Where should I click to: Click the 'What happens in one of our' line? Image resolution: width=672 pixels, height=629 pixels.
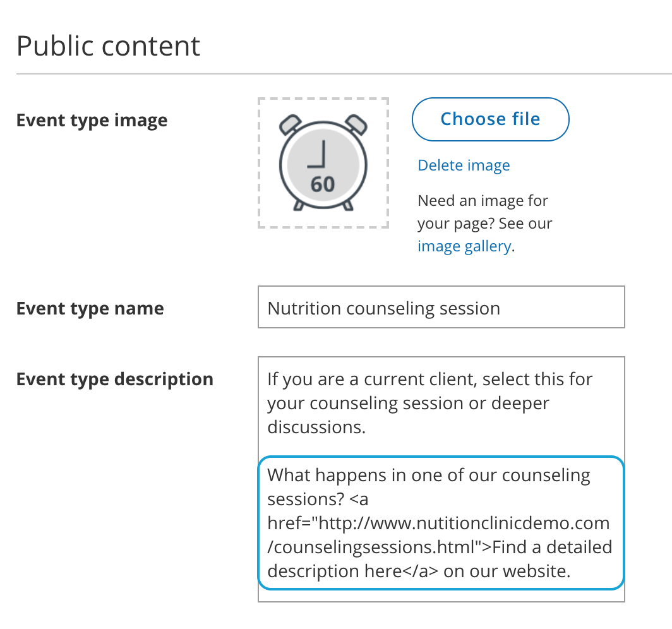pos(428,475)
